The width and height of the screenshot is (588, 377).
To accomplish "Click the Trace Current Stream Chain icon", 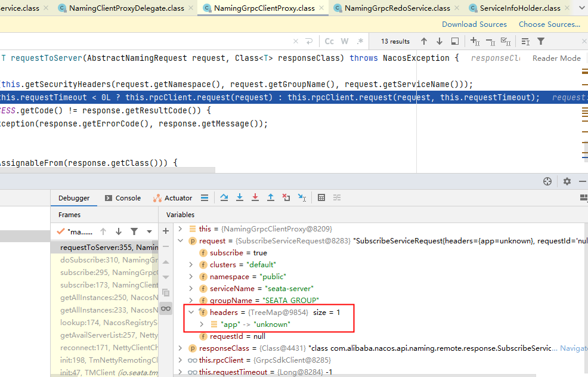I will click(337, 197).
